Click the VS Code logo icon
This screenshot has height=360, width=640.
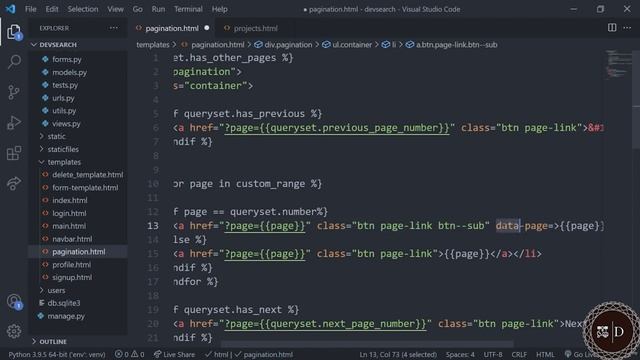pos(11,9)
